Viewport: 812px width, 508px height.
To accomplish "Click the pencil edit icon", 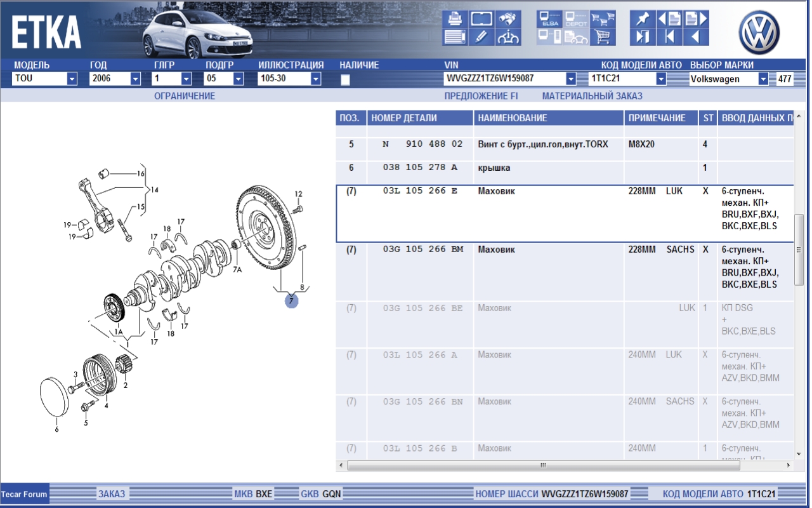I will point(481,37).
